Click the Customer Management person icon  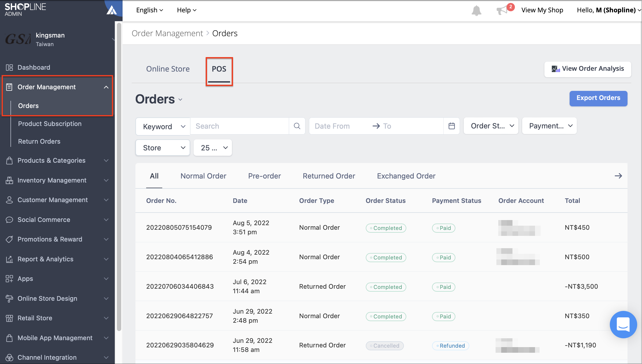(x=9, y=200)
